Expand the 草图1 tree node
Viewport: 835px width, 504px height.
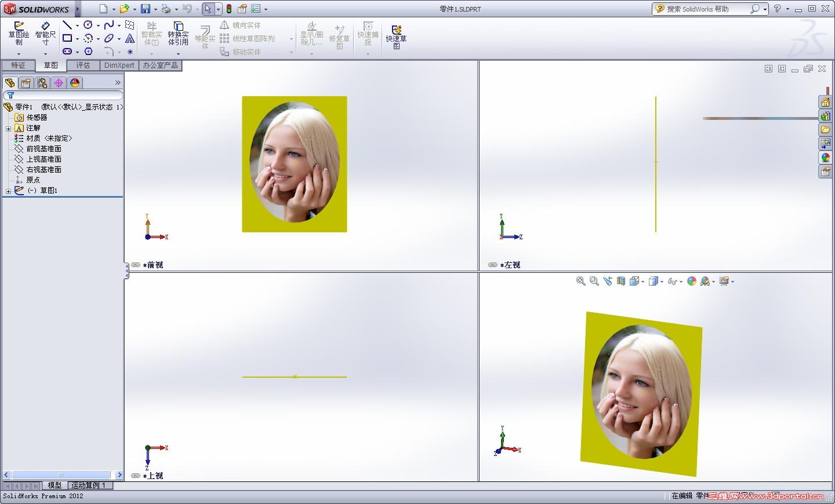[9, 191]
